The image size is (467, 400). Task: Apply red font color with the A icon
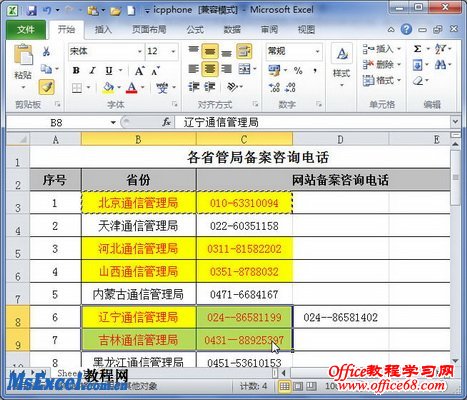132,88
